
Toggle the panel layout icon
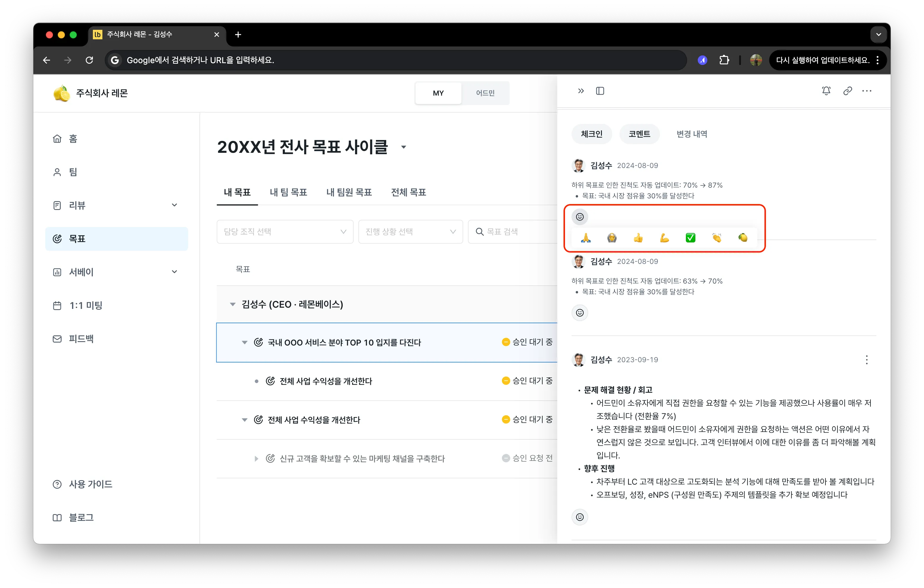pyautogui.click(x=600, y=91)
